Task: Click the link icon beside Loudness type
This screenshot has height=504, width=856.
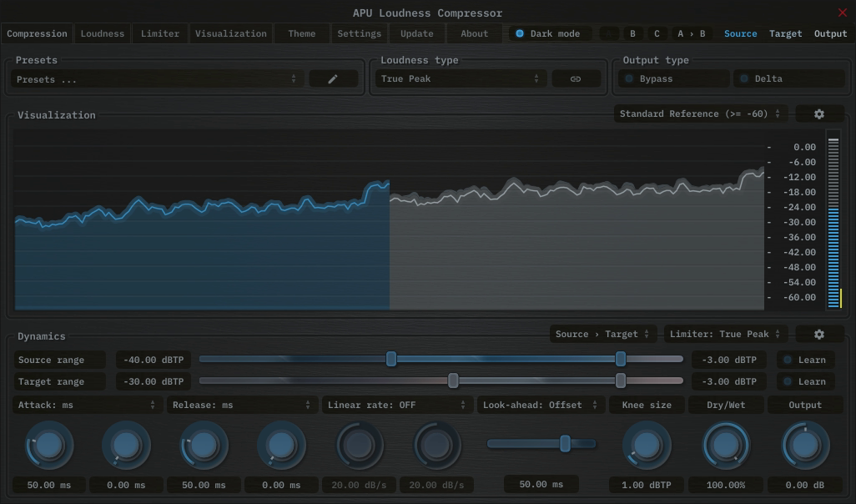Action: tap(576, 78)
